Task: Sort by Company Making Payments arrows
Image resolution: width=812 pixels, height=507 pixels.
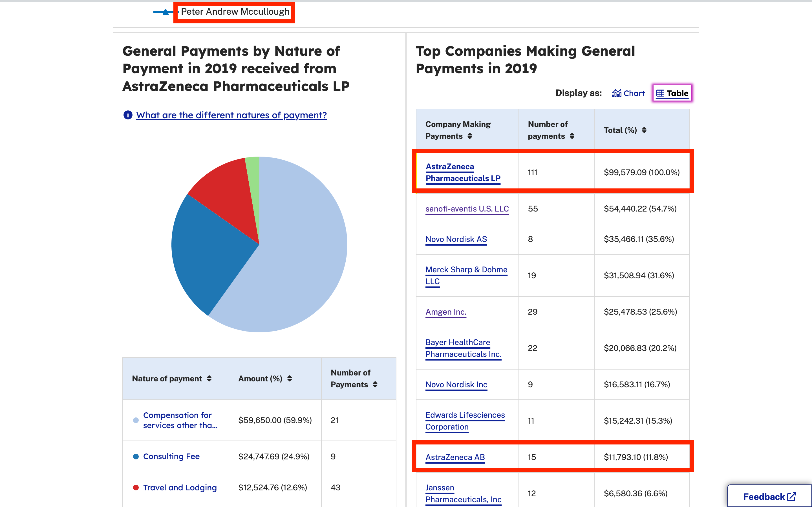Action: pyautogui.click(x=470, y=136)
